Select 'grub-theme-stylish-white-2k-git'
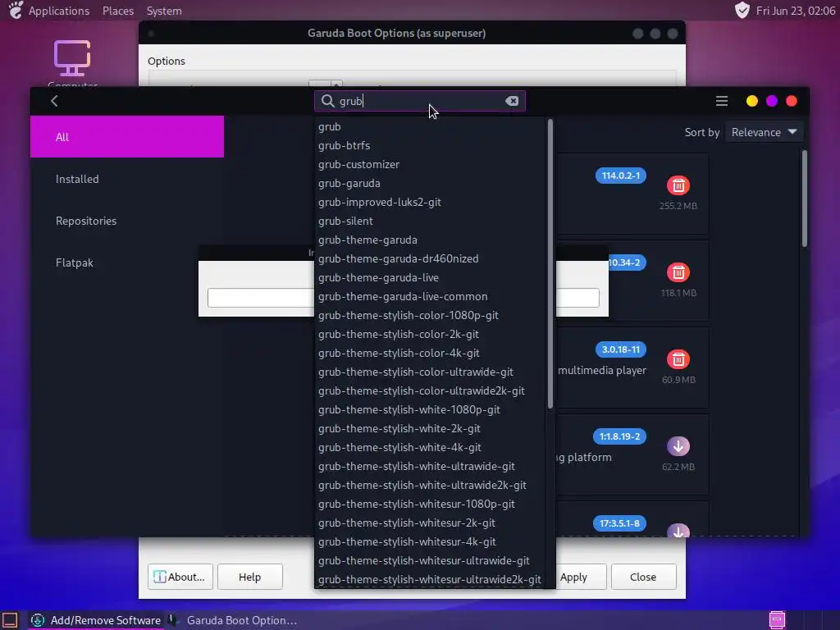 click(x=430, y=428)
